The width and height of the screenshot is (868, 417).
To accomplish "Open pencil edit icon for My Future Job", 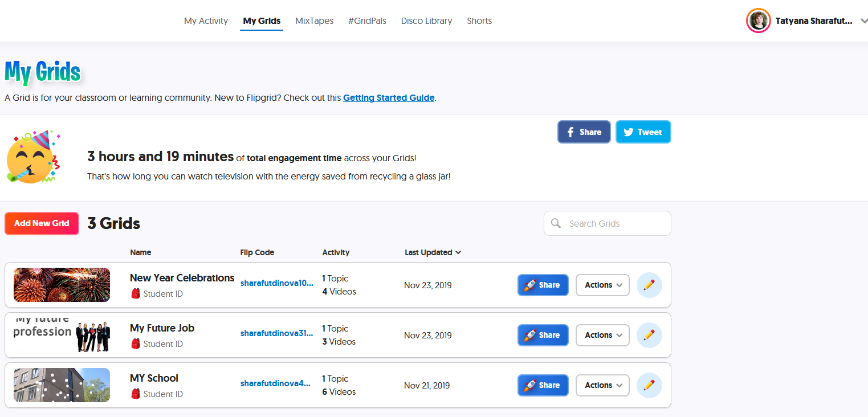I will pos(649,335).
